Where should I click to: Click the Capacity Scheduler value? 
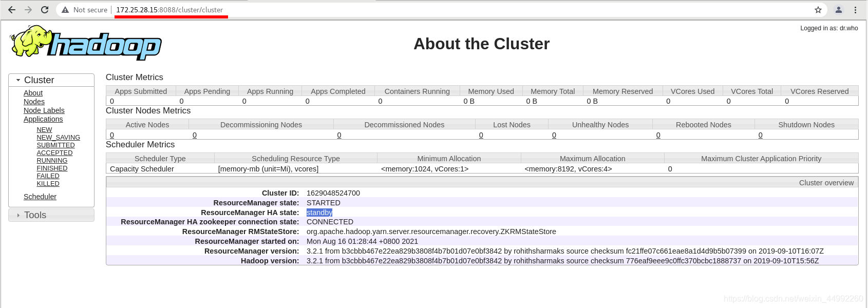[x=142, y=169]
